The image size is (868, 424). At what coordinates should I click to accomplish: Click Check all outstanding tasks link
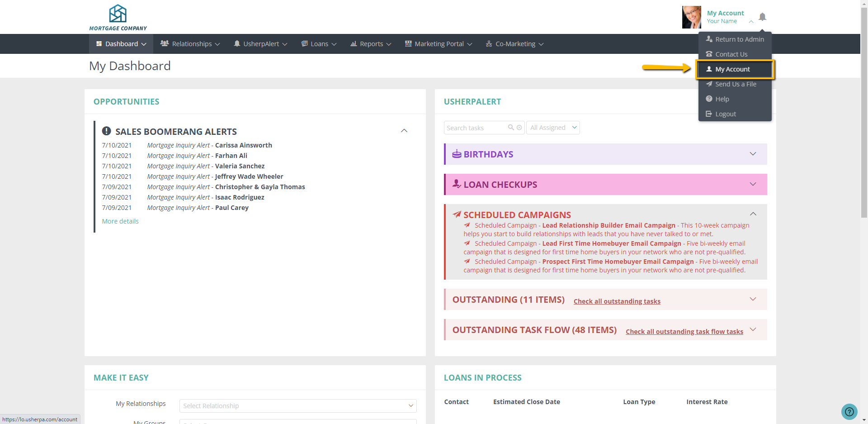point(617,301)
